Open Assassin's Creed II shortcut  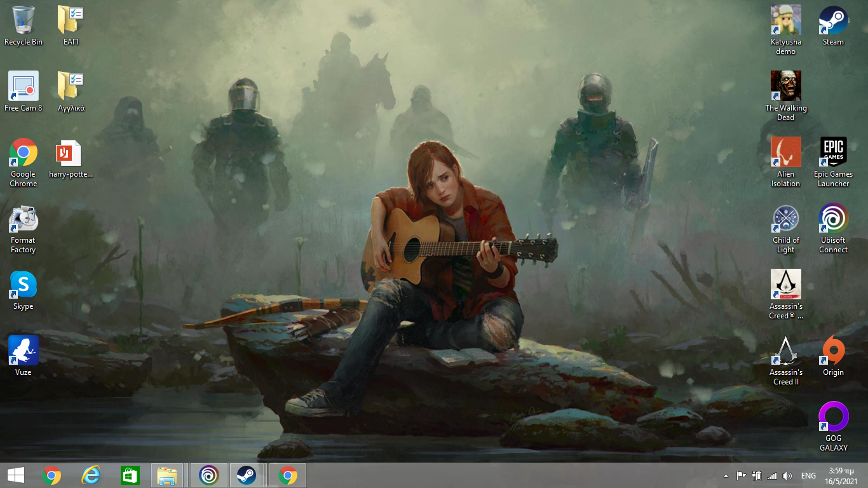pyautogui.click(x=786, y=360)
